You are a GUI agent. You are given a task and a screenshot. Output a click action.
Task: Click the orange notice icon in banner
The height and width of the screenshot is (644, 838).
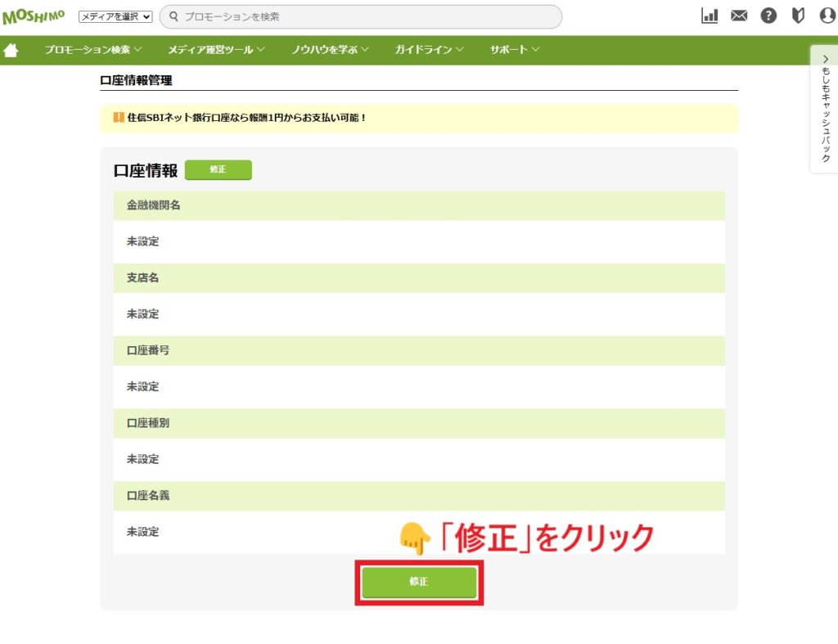(x=119, y=118)
